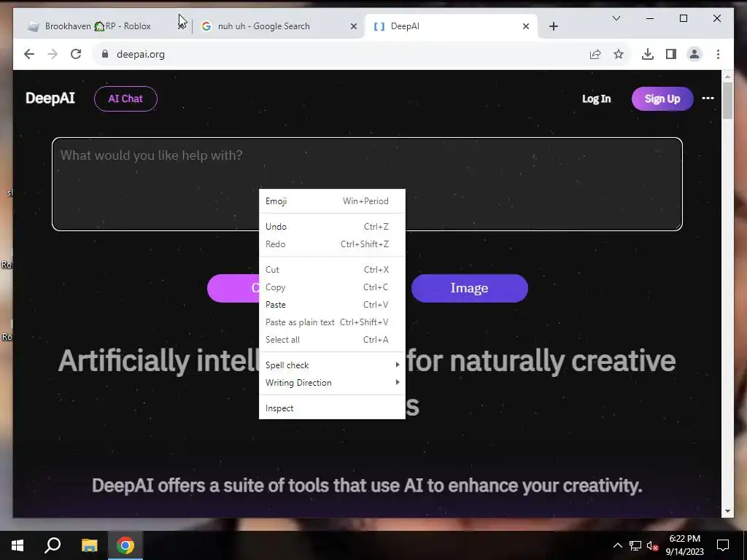This screenshot has height=560, width=747.
Task: Click the pink Chat button
Action: (233, 288)
